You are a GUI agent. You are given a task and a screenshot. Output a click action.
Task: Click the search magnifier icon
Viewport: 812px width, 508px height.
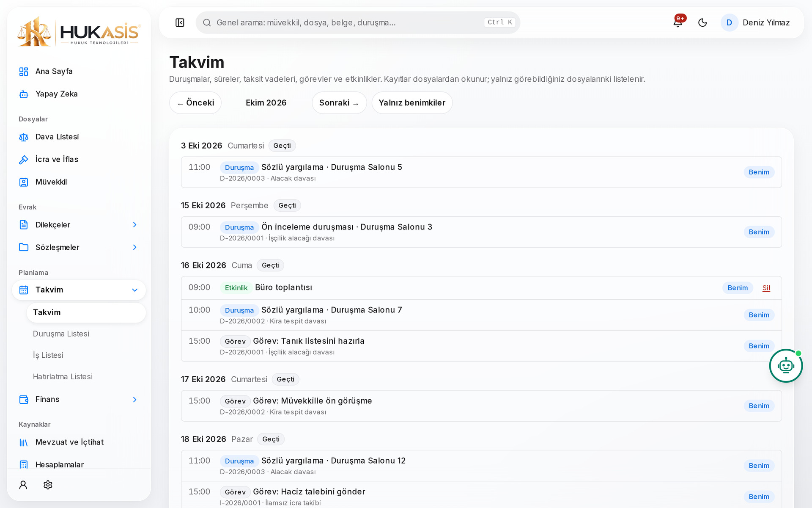207,22
